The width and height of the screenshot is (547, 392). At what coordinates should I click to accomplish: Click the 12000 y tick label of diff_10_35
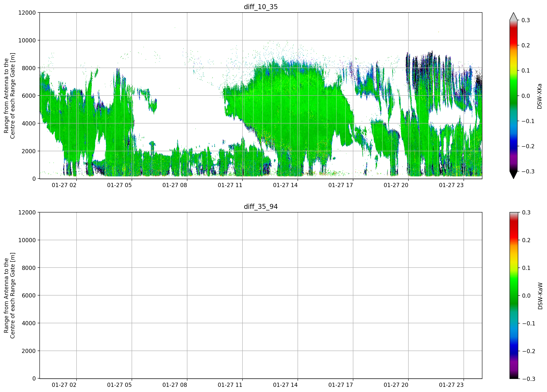[x=27, y=13]
